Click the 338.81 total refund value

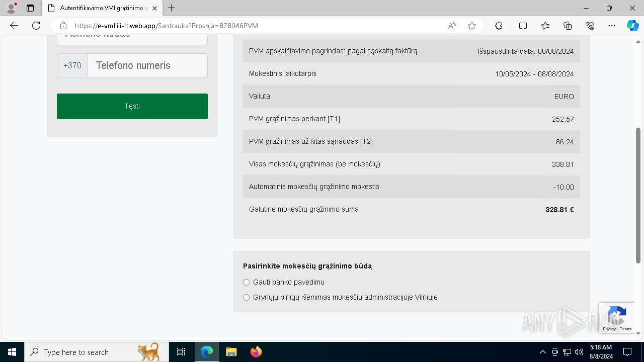tap(563, 164)
